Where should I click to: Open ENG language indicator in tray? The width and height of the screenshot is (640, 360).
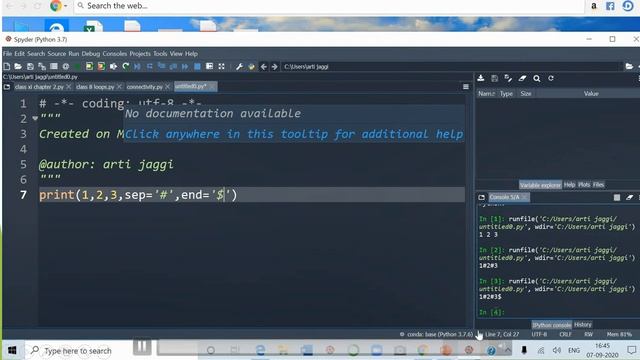pos(574,350)
